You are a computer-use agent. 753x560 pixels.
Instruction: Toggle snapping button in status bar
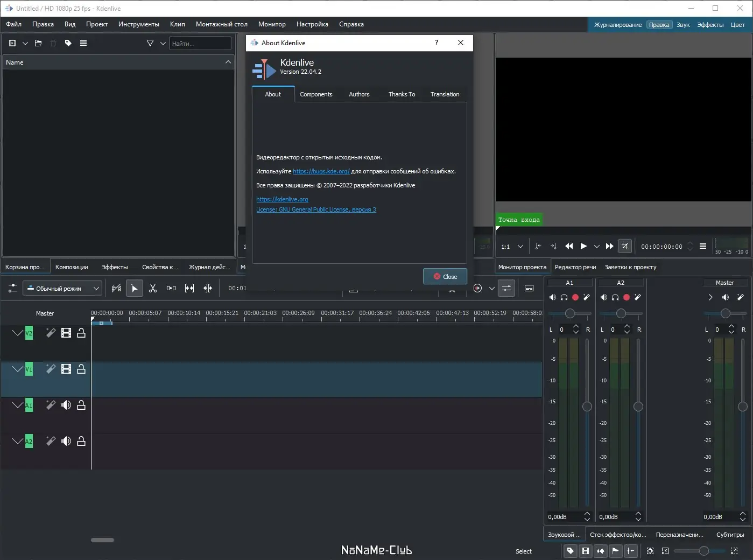coord(631,551)
